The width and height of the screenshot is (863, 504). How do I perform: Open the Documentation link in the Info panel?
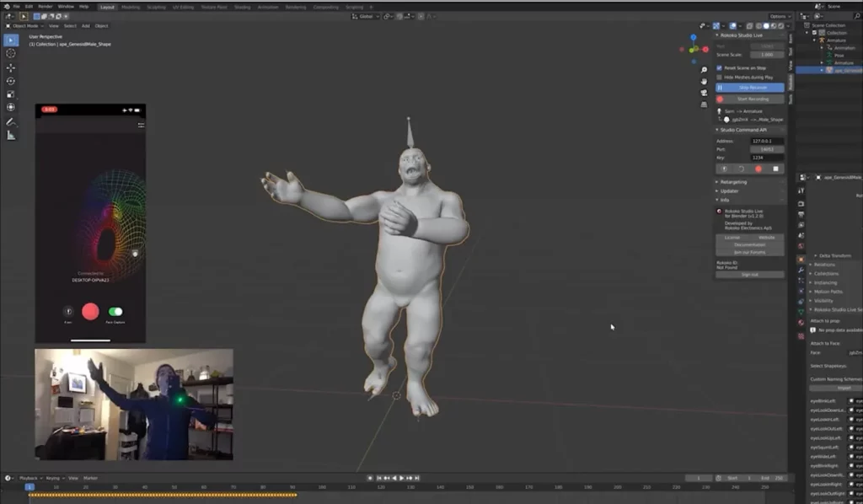[749, 244]
